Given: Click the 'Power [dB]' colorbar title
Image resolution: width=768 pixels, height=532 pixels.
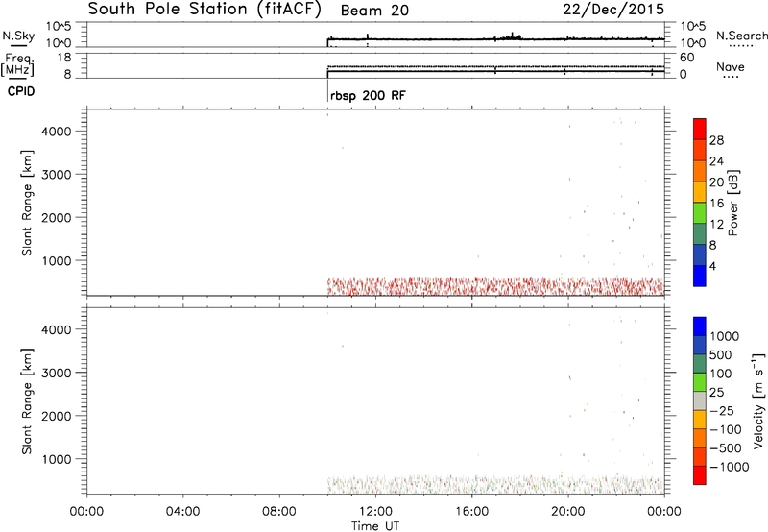Looking at the screenshot, I should tap(732, 203).
